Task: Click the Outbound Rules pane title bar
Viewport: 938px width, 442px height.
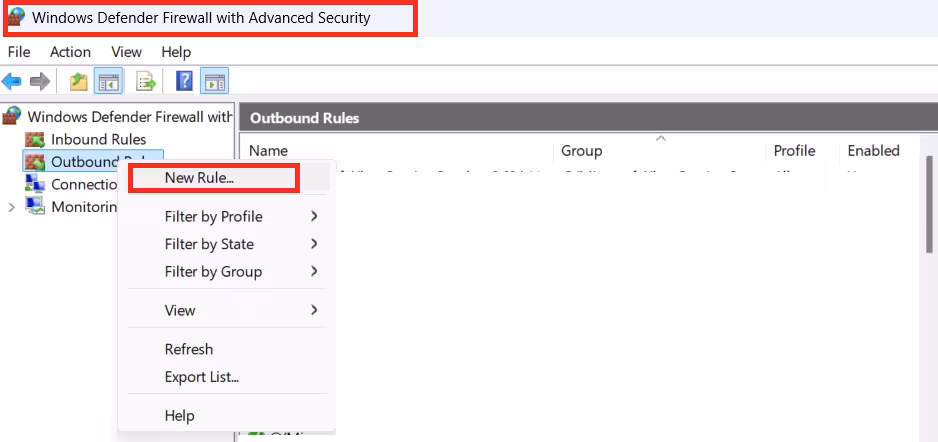Action: [589, 118]
